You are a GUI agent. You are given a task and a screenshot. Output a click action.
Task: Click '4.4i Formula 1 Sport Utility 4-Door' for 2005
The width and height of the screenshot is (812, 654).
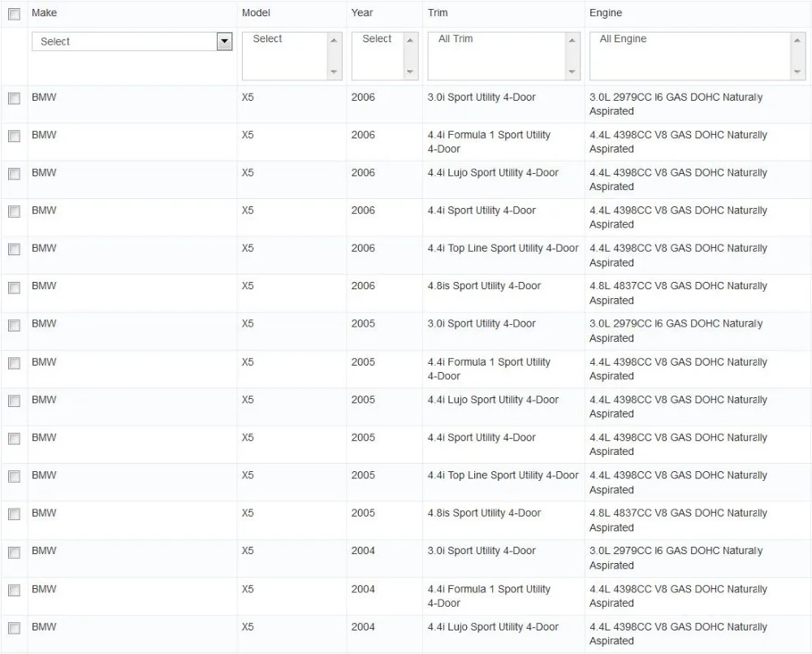coord(489,369)
